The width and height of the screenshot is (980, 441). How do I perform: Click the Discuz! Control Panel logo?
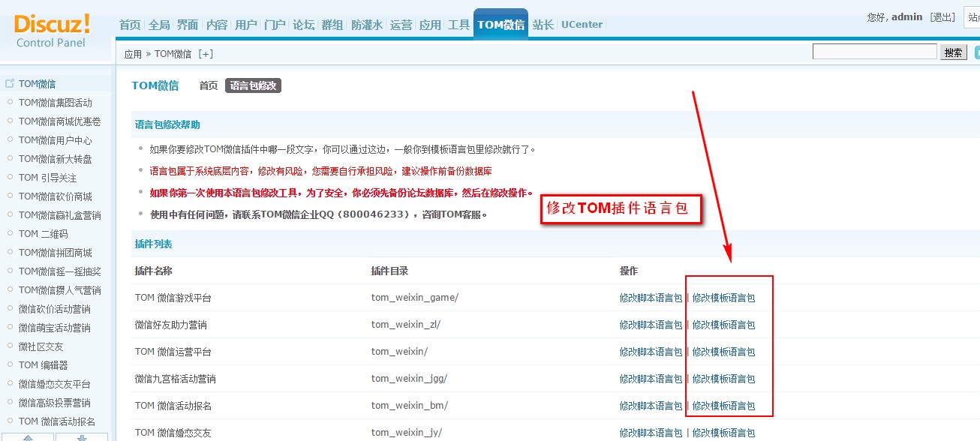pyautogui.click(x=51, y=30)
